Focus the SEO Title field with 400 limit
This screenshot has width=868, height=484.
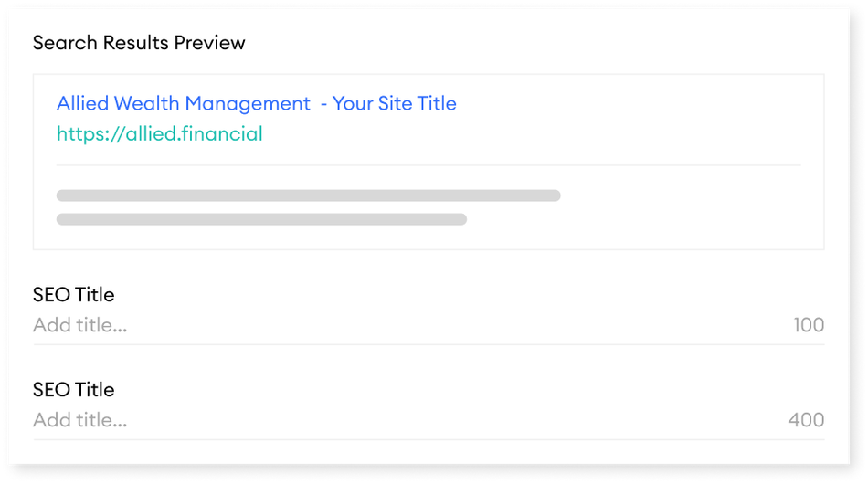(429, 420)
